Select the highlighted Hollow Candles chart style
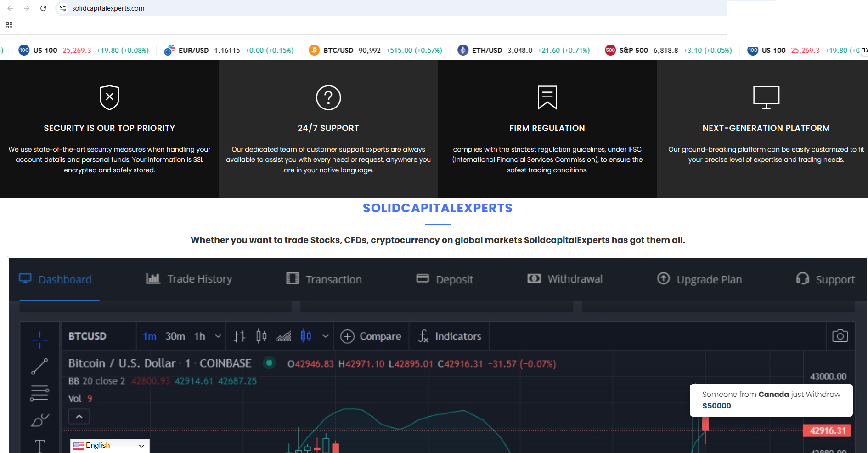This screenshot has width=868, height=453. pyautogui.click(x=306, y=336)
